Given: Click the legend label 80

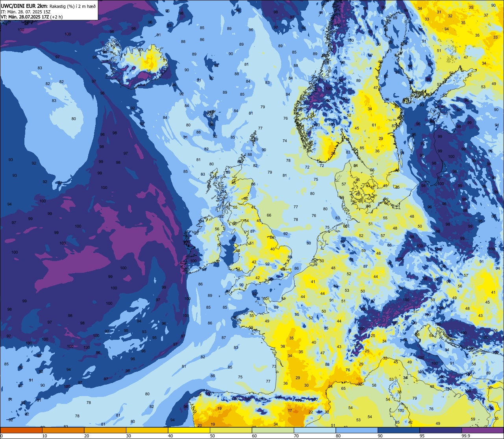Looking at the screenshot, I should 338,436.
